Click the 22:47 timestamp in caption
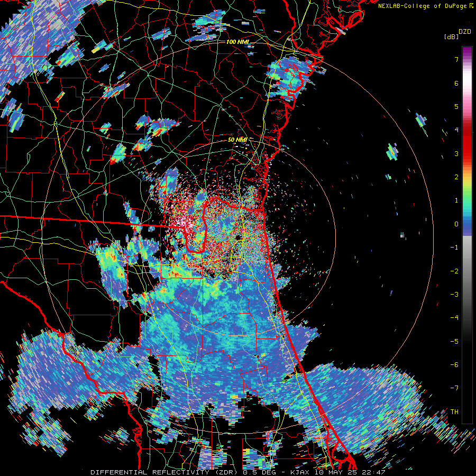This screenshot has width=476, height=476. 375,472
